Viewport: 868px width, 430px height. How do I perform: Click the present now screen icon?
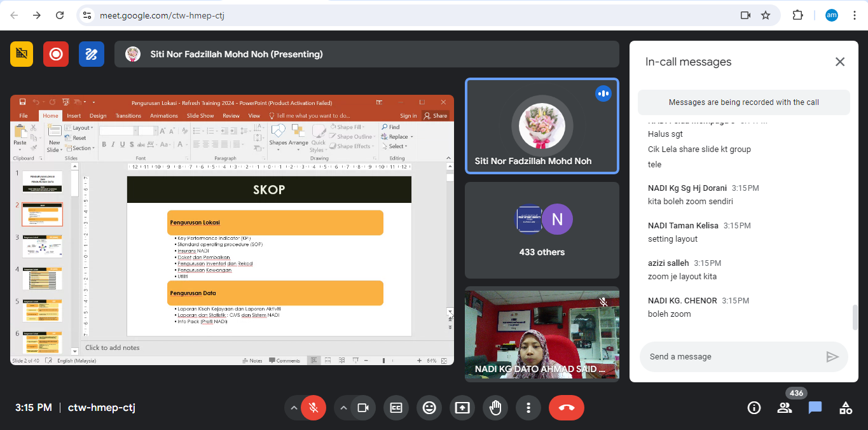[x=462, y=408]
